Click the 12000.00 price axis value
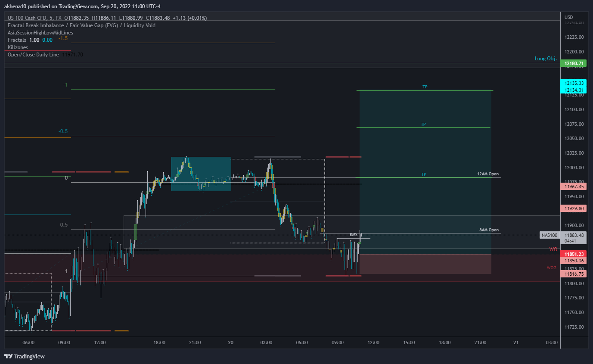 coord(574,168)
